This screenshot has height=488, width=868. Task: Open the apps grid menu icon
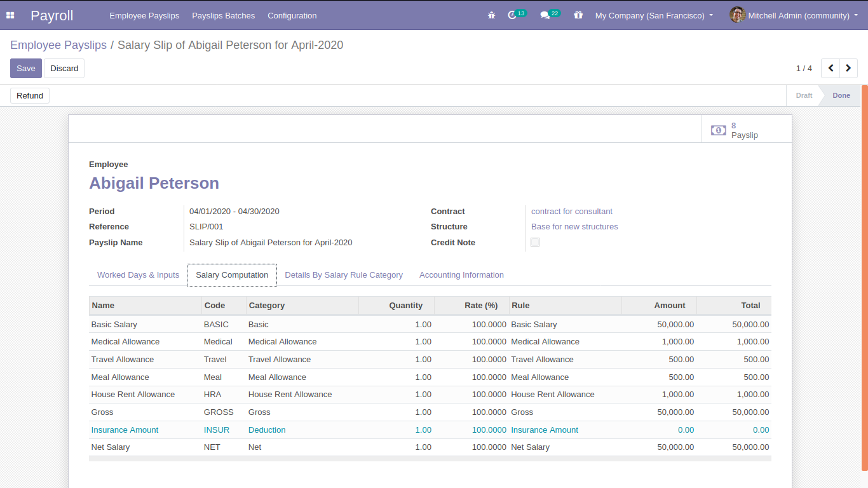(10, 15)
